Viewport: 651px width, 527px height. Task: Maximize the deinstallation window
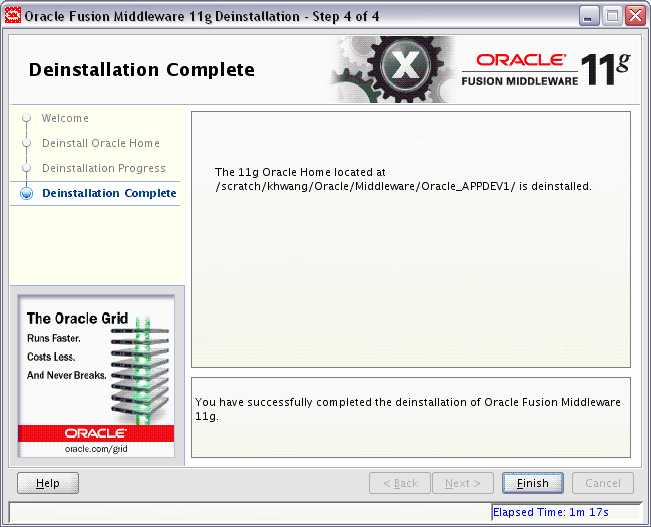click(x=612, y=16)
